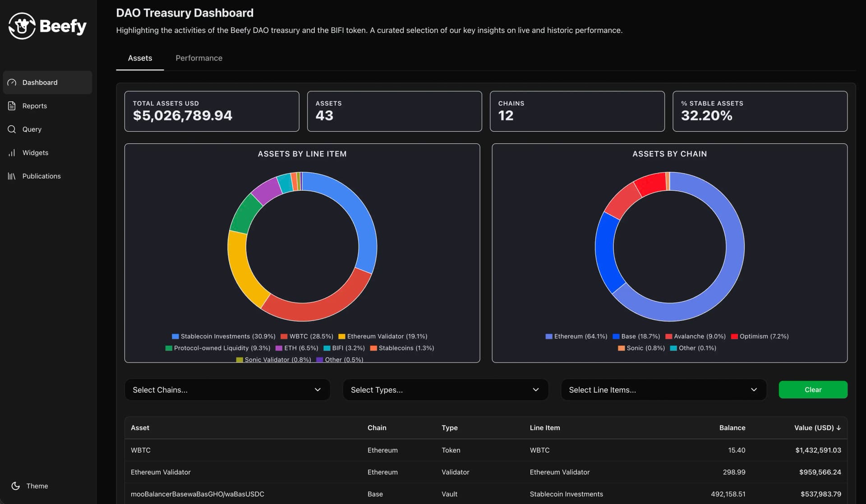The image size is (866, 504).
Task: Click Theme at the bottom of sidebar
Action: (x=37, y=486)
